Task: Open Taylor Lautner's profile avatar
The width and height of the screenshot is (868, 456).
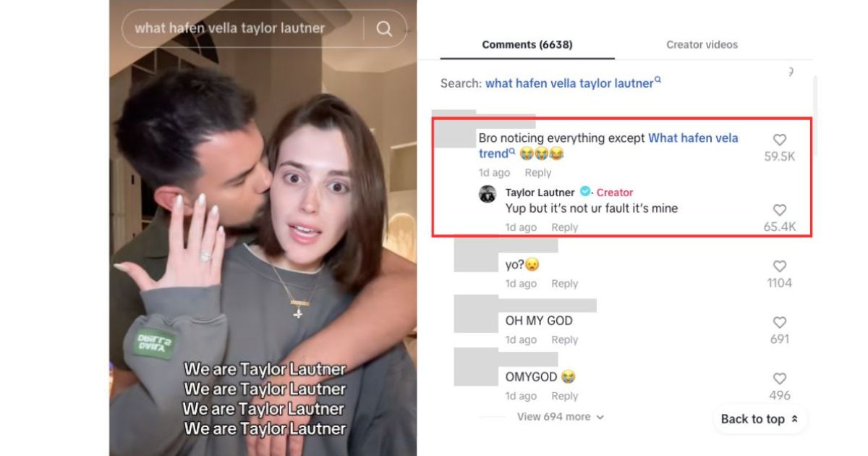Action: tap(488, 193)
